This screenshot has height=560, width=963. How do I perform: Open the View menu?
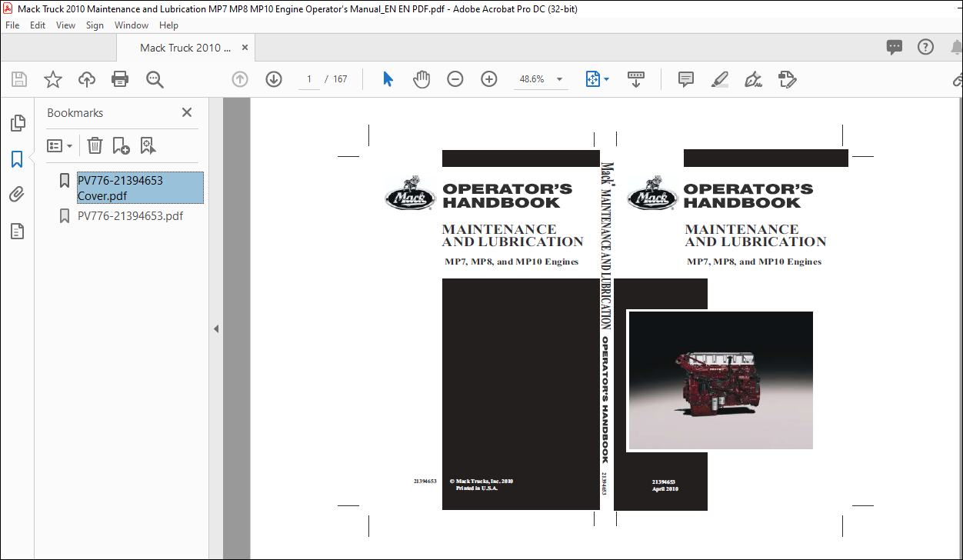[x=66, y=25]
